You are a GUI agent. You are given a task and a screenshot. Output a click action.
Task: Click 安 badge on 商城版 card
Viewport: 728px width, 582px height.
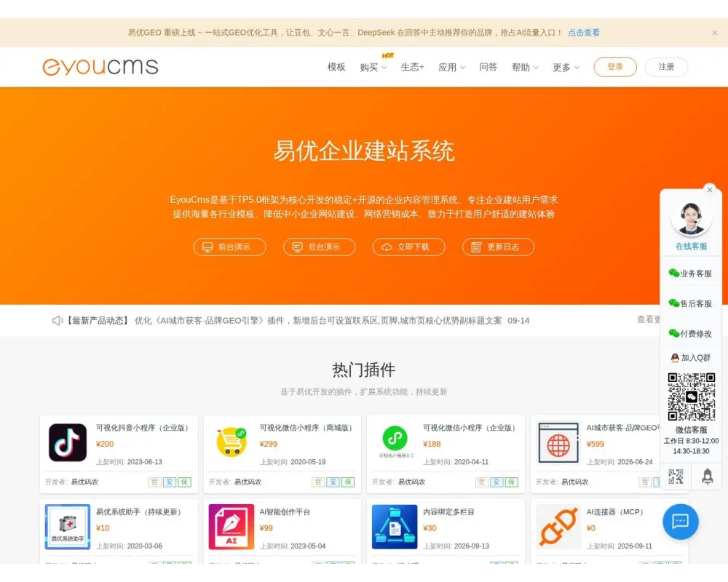coord(333,482)
